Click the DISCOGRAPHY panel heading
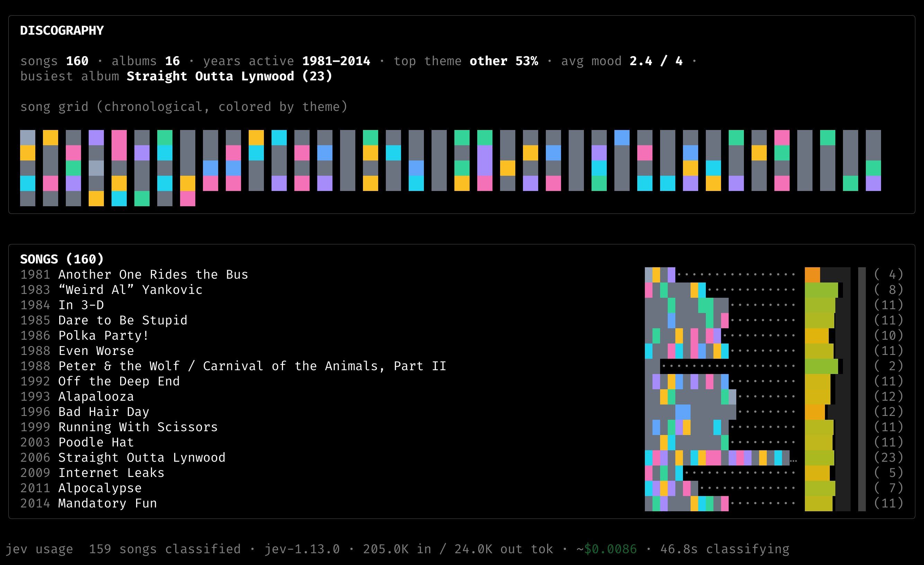 pyautogui.click(x=62, y=31)
